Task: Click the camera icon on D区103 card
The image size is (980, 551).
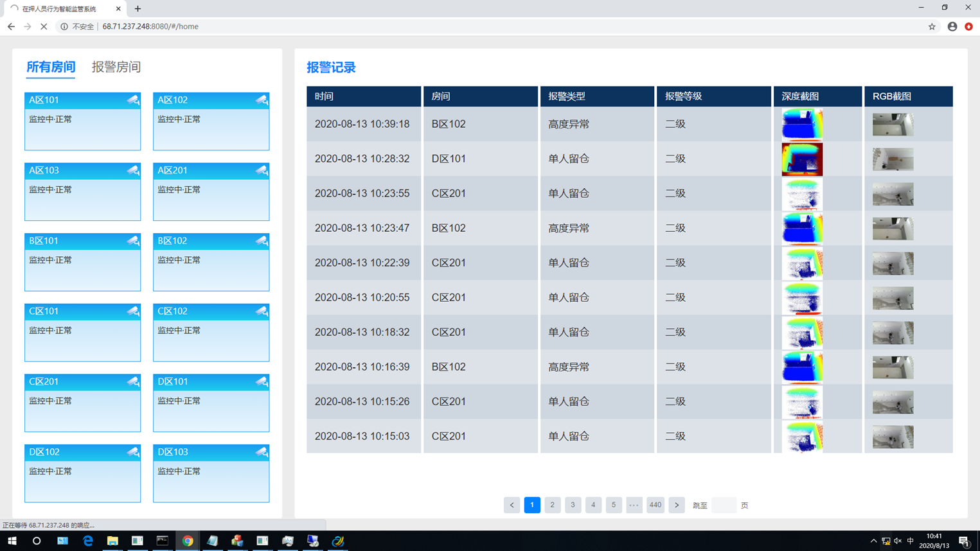Action: (x=261, y=452)
